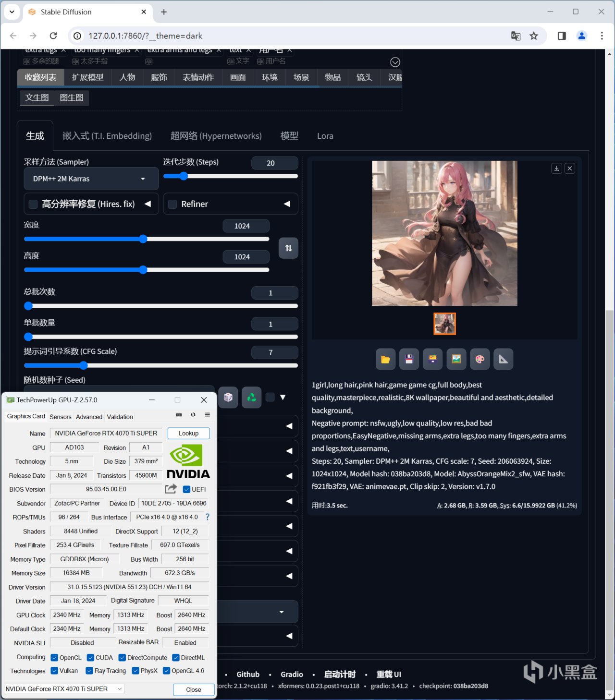The height and width of the screenshot is (700, 615).
Task: Click the GPU-Z Close button
Action: (x=194, y=689)
